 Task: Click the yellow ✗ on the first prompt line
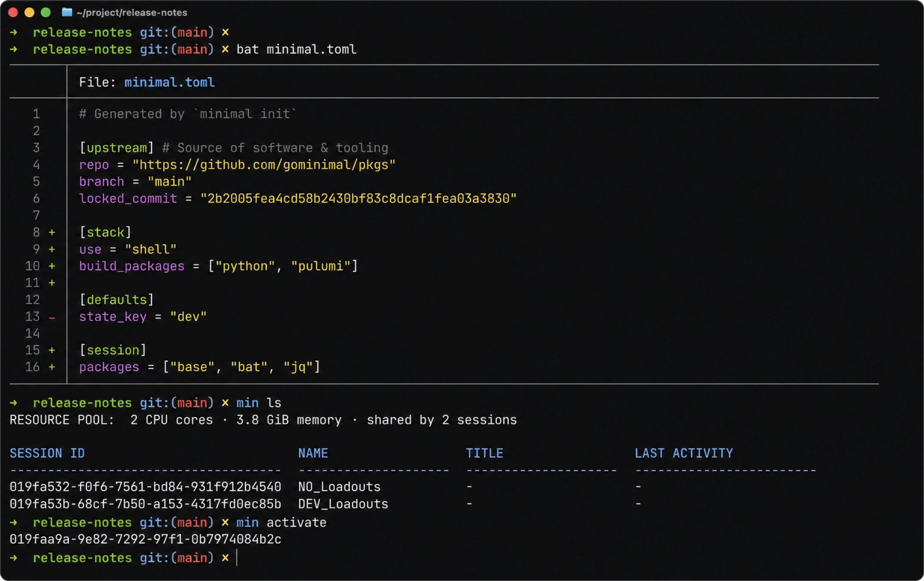coord(225,32)
